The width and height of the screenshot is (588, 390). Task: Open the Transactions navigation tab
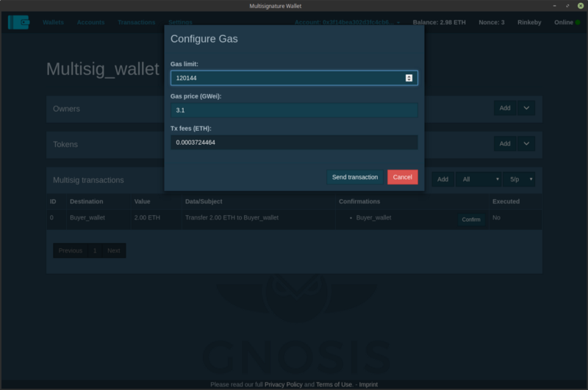pyautogui.click(x=136, y=23)
